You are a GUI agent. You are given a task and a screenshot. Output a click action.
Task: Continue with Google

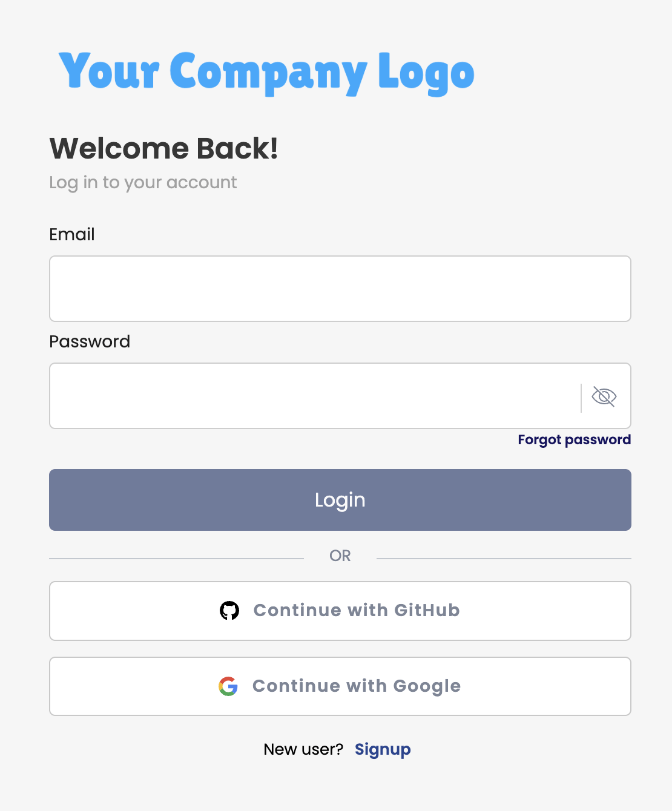pos(340,686)
